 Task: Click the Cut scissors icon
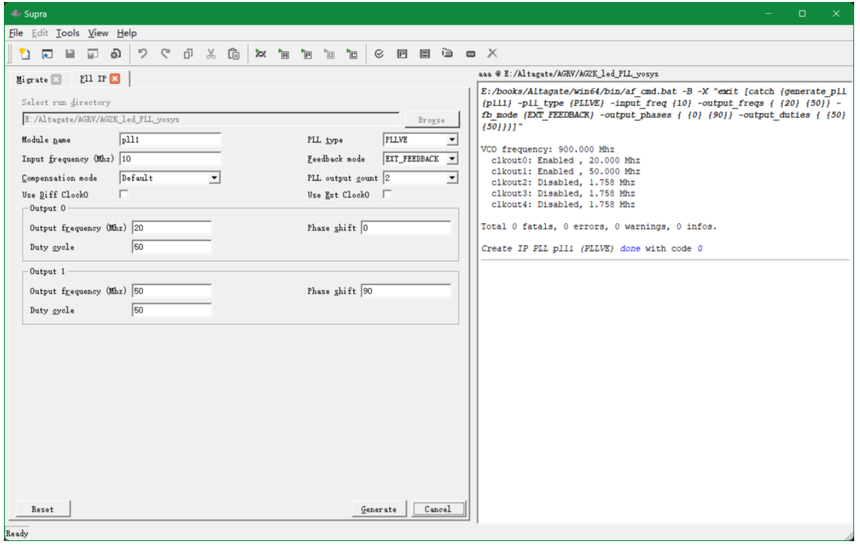coord(211,54)
